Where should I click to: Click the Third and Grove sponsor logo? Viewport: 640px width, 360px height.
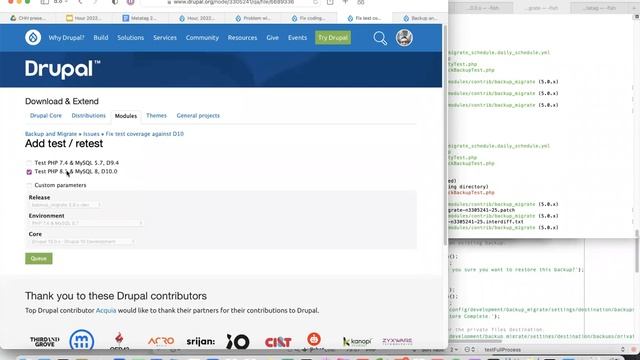44,342
